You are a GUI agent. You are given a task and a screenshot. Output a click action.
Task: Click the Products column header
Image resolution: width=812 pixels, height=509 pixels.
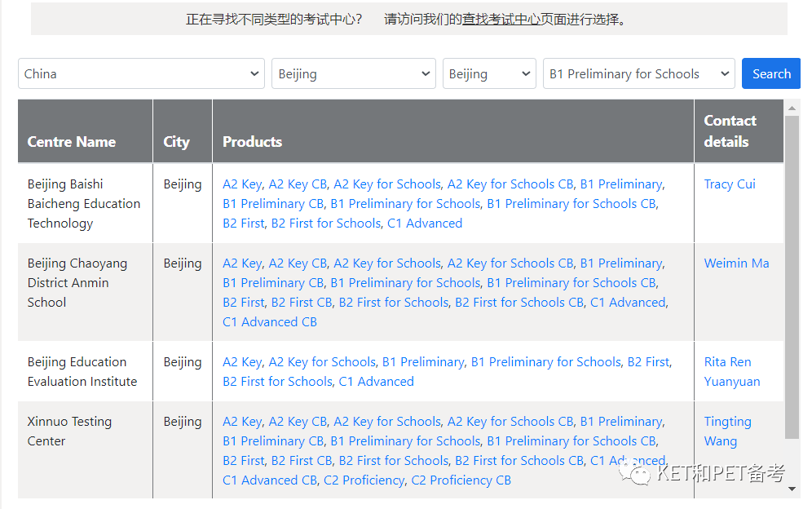453,131
